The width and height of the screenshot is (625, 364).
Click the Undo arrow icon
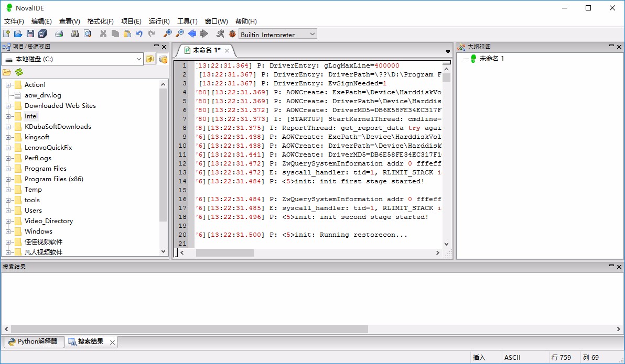coord(139,34)
